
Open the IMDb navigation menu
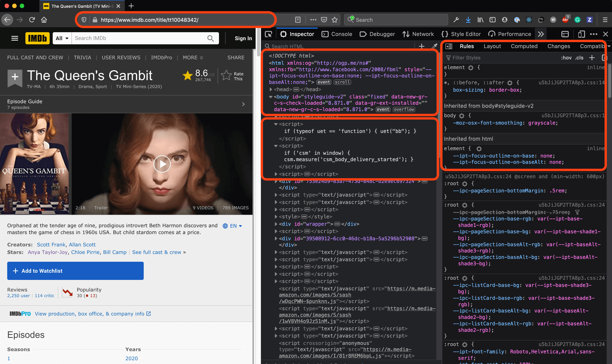[15, 38]
